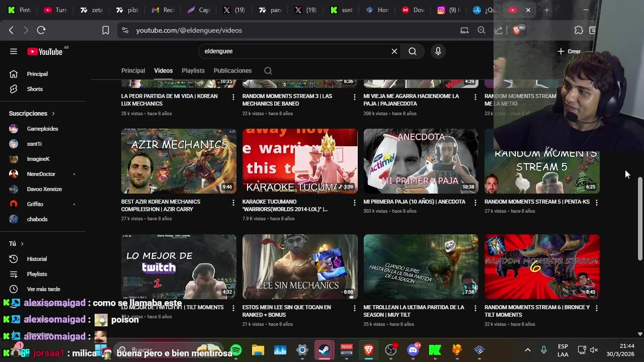Image resolution: width=644 pixels, height=362 pixels.
Task: Click the share page icon
Action: pyautogui.click(x=499, y=30)
